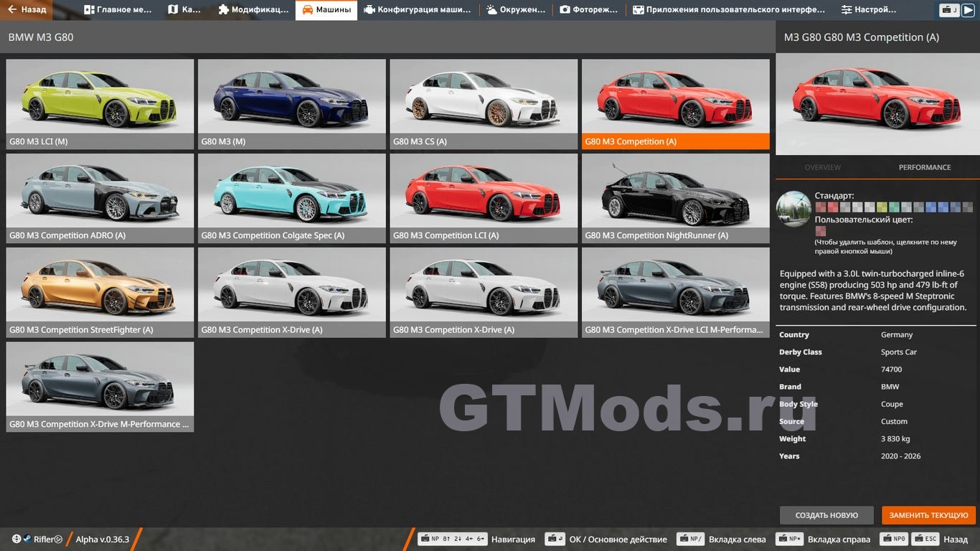Click the orange ЗАМЕНИТЬ ТЕКУЩУЮ button
980x551 pixels.
point(928,515)
